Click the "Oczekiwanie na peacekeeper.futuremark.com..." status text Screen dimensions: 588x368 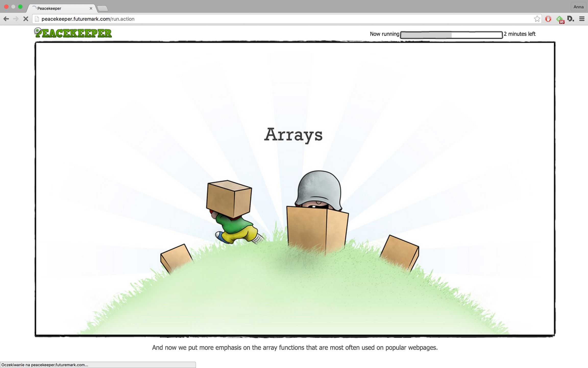pos(45,365)
